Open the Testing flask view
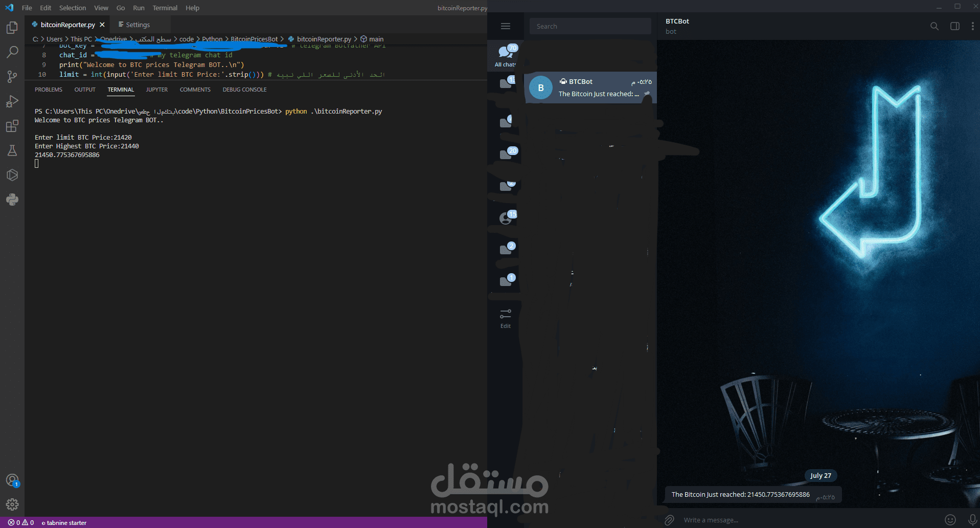The image size is (980, 528). (12, 150)
